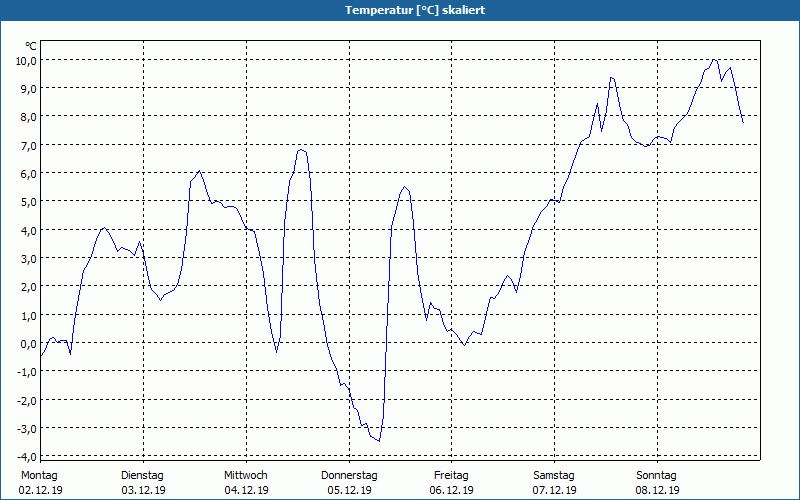Click the date 03.12.19
This screenshot has height=500, width=800.
tap(143, 490)
